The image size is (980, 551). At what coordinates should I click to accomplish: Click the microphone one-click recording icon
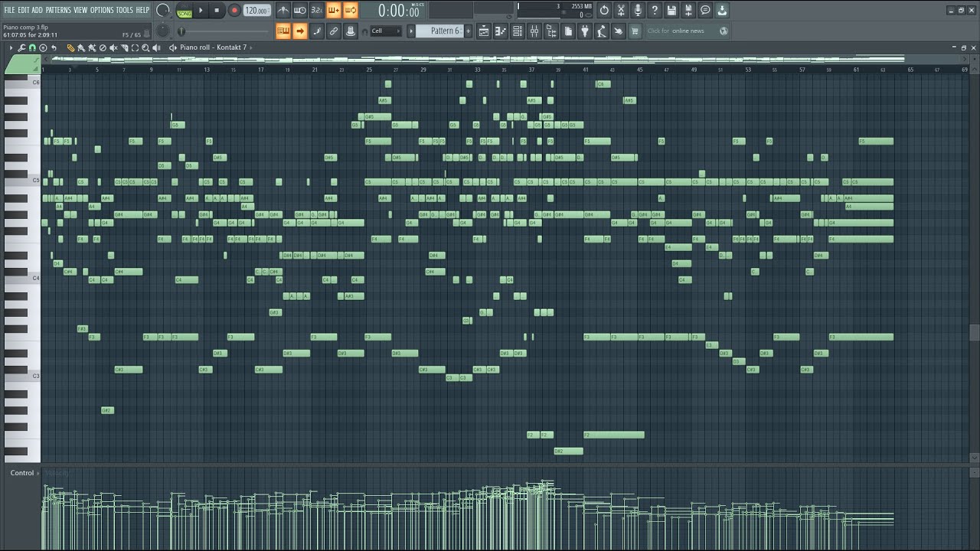638,10
